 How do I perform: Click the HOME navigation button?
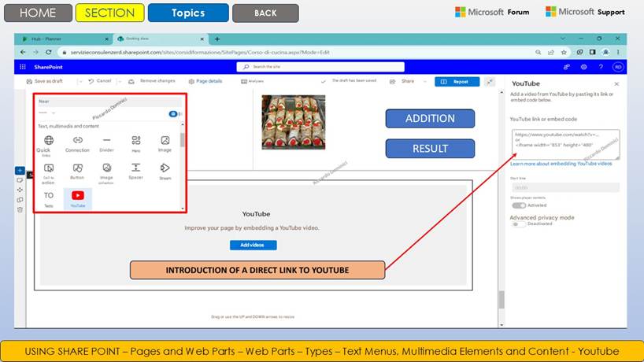(x=38, y=13)
